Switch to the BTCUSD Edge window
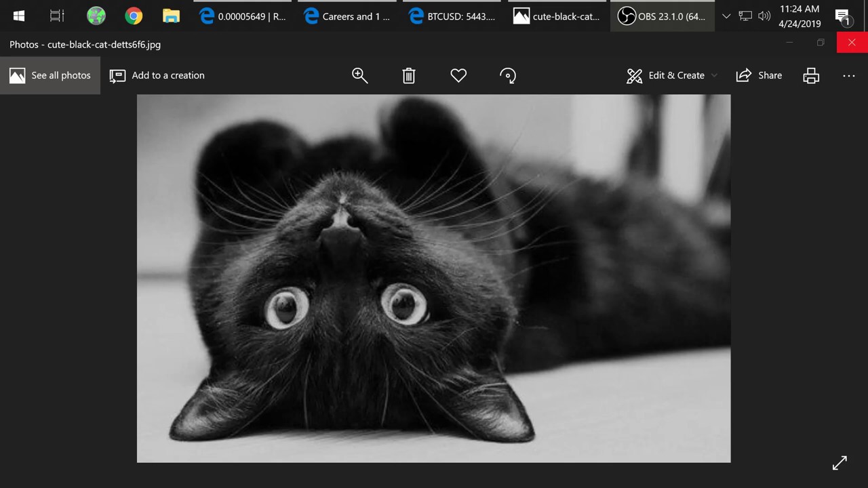The image size is (868, 488). [452, 16]
